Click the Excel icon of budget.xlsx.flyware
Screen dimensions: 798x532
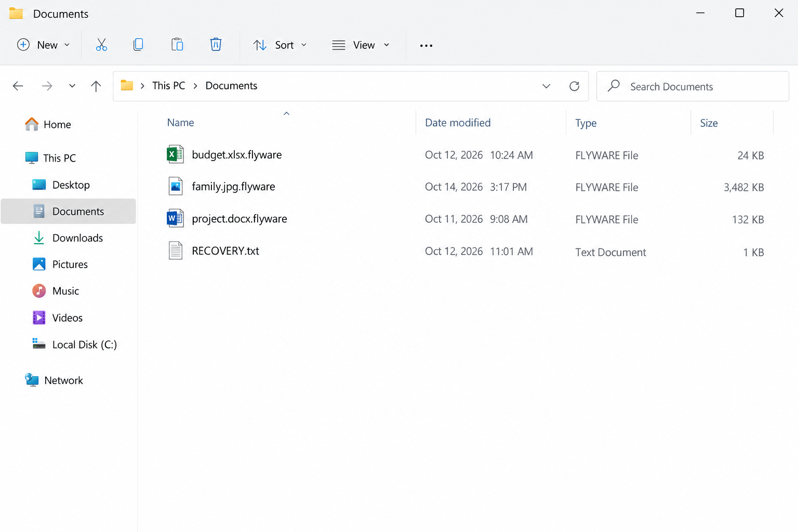[x=175, y=154]
